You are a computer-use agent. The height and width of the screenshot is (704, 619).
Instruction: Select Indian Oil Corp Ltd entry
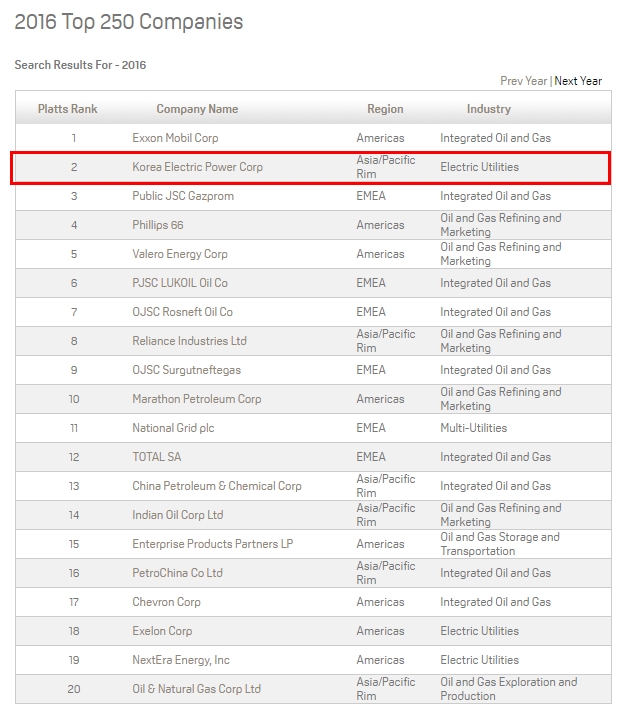click(178, 515)
